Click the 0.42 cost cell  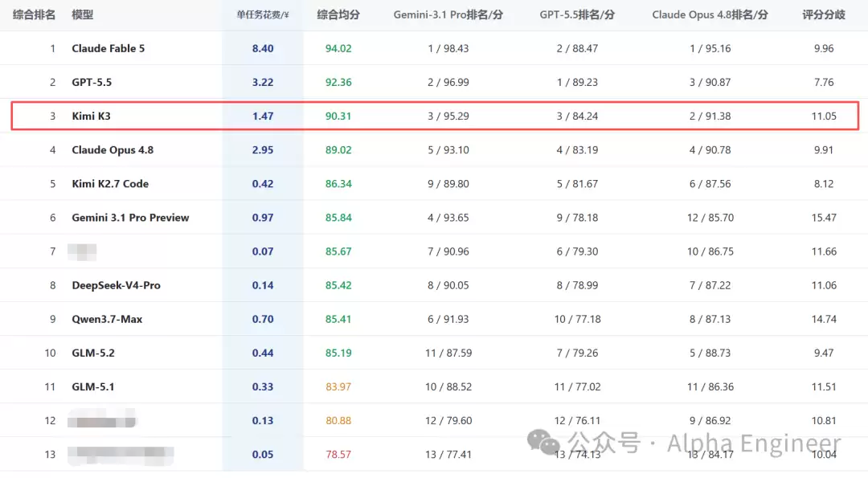pyautogui.click(x=262, y=184)
